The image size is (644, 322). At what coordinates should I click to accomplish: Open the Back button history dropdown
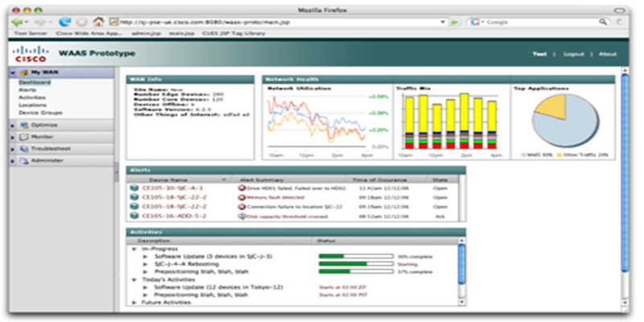click(27, 23)
